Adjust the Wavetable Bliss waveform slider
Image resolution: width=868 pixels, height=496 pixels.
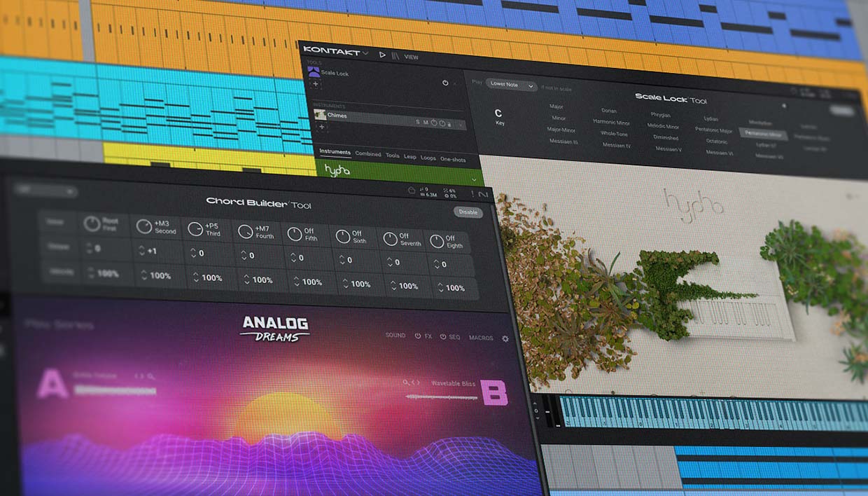point(442,397)
